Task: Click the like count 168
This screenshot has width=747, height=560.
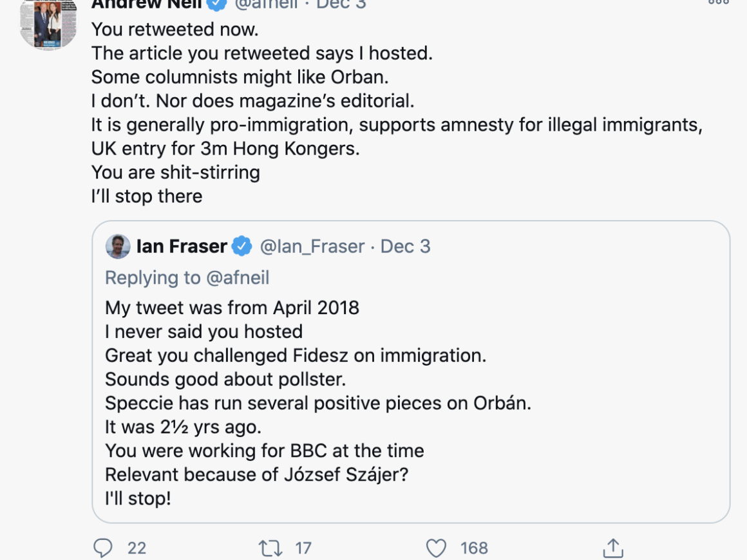Action: click(x=474, y=548)
